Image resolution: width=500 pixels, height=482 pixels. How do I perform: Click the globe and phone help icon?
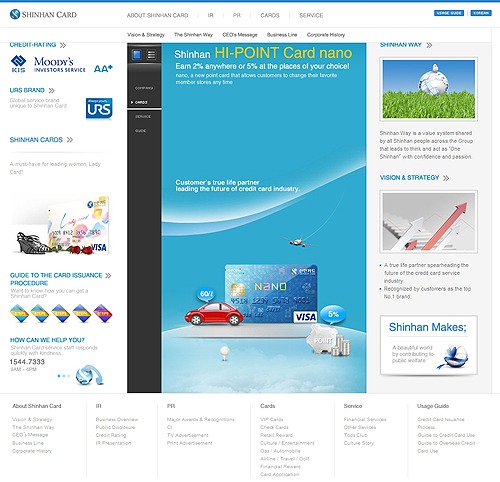[89, 375]
